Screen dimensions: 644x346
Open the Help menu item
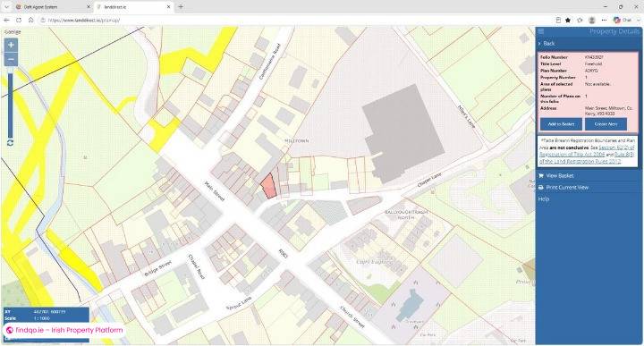point(544,199)
